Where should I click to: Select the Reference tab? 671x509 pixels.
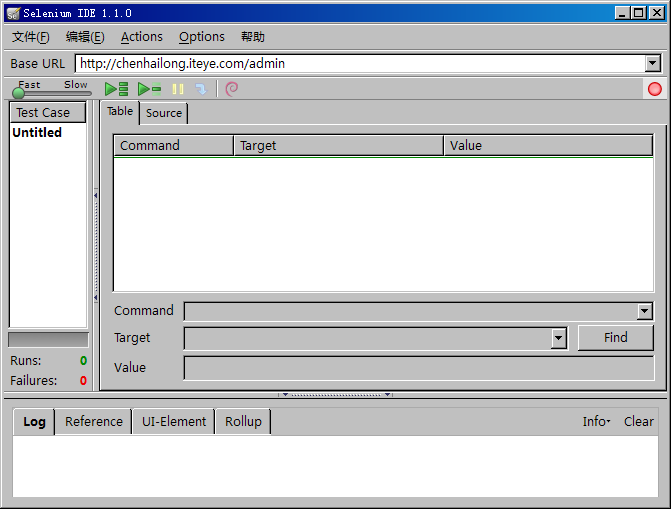94,422
